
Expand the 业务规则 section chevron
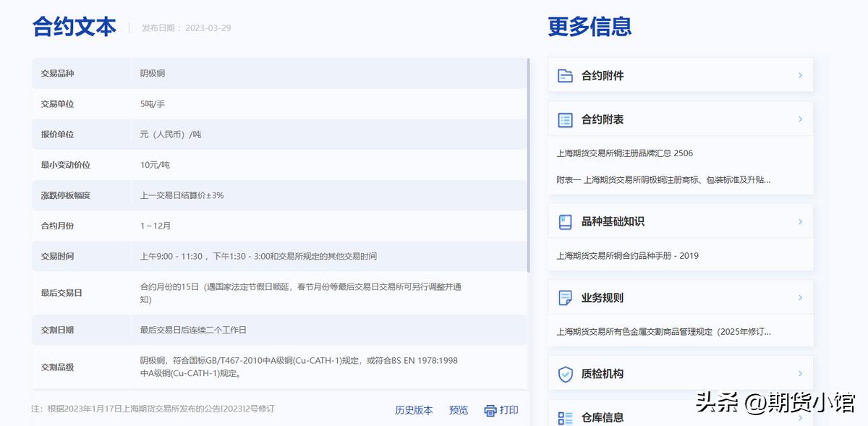[x=800, y=297]
